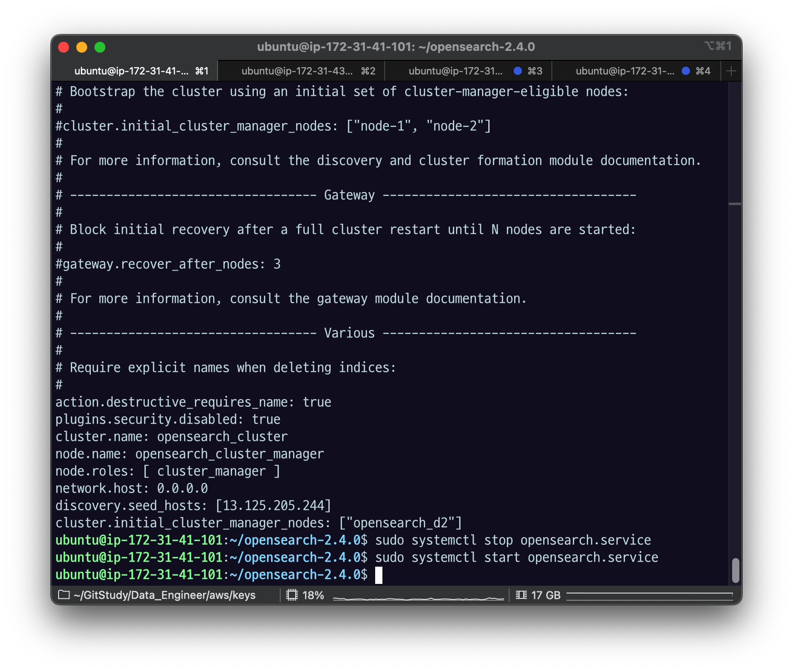
Task: Click the terminal cursor at the last prompt
Action: 379,575
